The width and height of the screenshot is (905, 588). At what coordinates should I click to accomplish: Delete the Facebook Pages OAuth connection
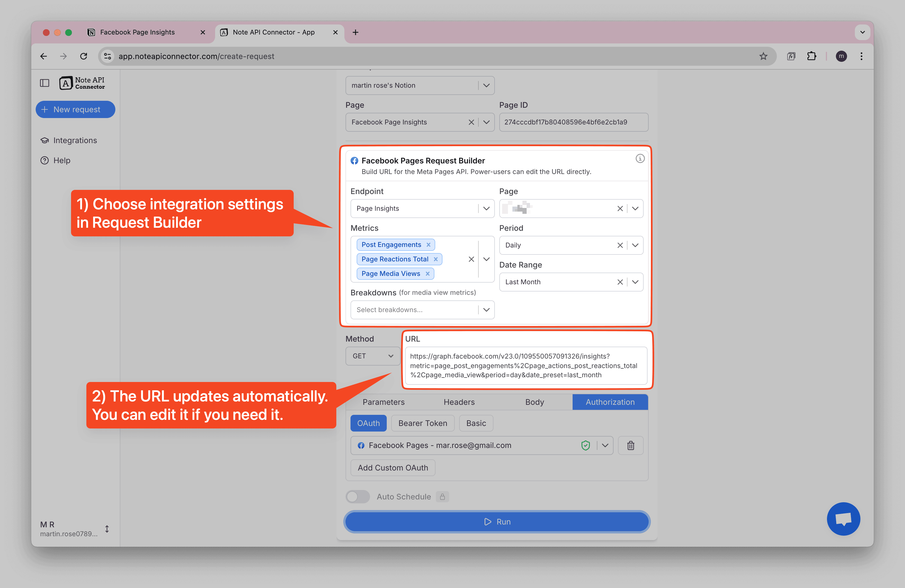631,445
